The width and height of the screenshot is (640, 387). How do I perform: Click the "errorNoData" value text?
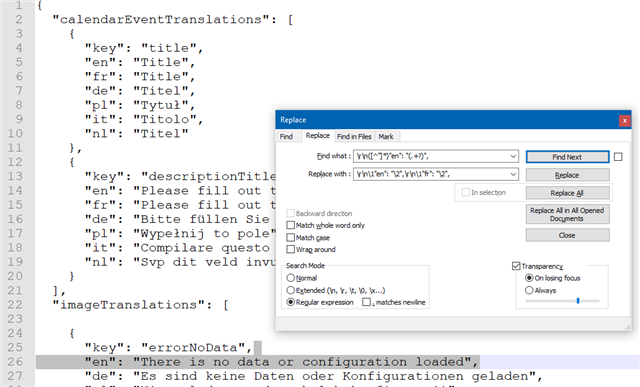[197, 348]
